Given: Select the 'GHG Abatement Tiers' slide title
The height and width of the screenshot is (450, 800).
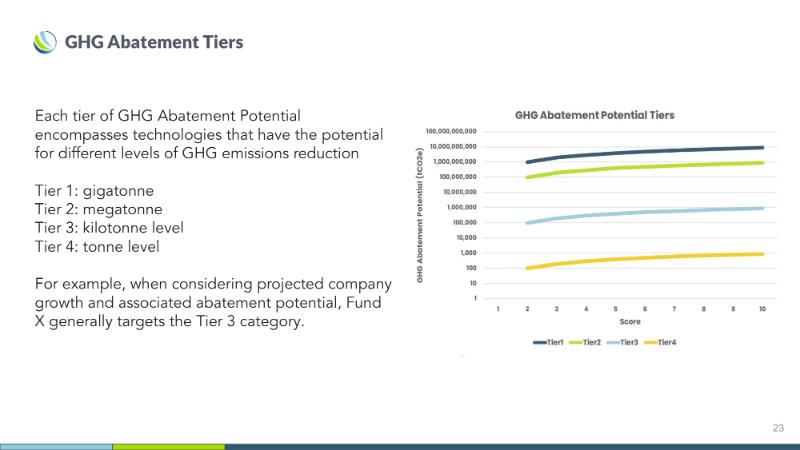Looking at the screenshot, I should click(154, 42).
